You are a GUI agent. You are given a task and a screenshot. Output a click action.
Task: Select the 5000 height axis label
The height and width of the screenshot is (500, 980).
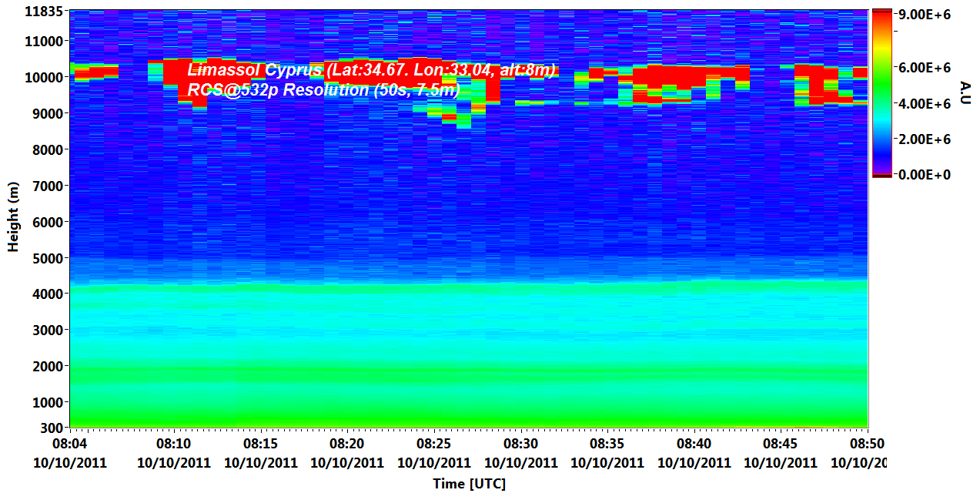(48, 258)
